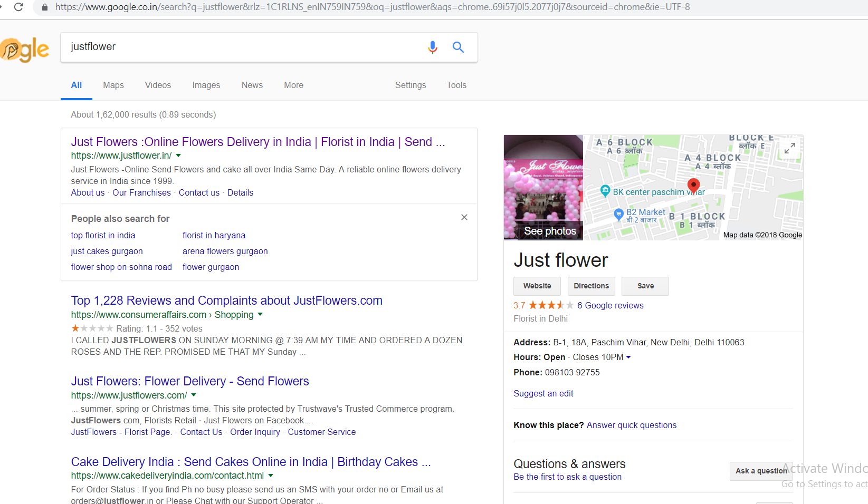Viewport: 868px width, 504px height.
Task: Open Cake Delivery India result
Action: click(251, 462)
